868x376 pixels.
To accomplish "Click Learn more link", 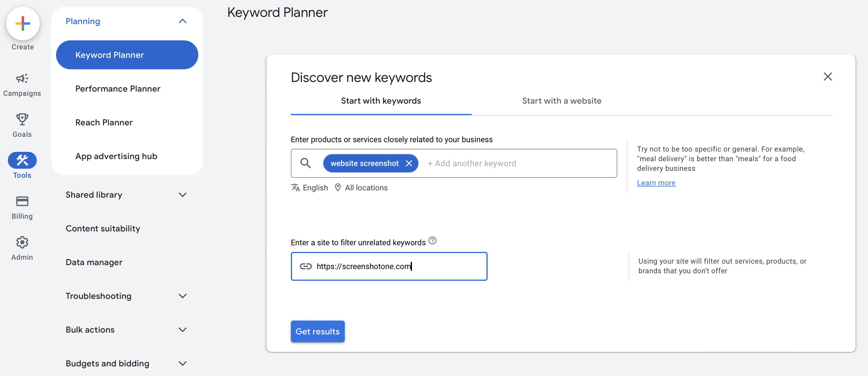I will (656, 182).
